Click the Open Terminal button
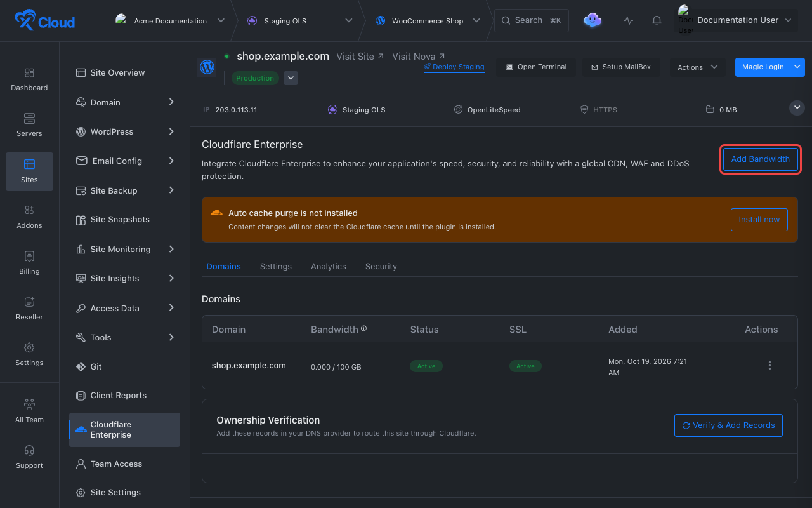 (536, 67)
